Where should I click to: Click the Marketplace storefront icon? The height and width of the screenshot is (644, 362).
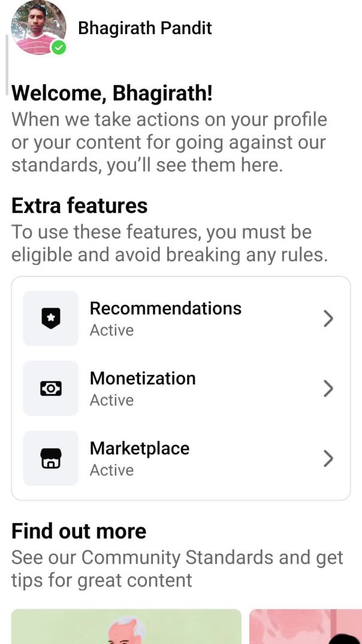[51, 458]
